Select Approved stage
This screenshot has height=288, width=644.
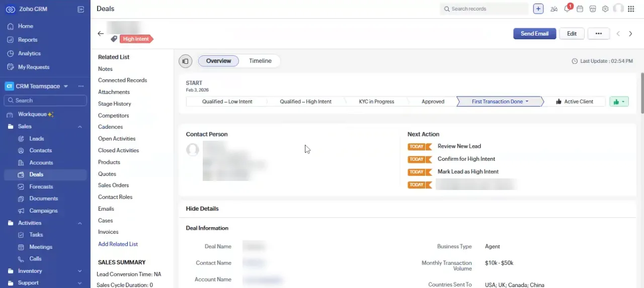pyautogui.click(x=433, y=102)
